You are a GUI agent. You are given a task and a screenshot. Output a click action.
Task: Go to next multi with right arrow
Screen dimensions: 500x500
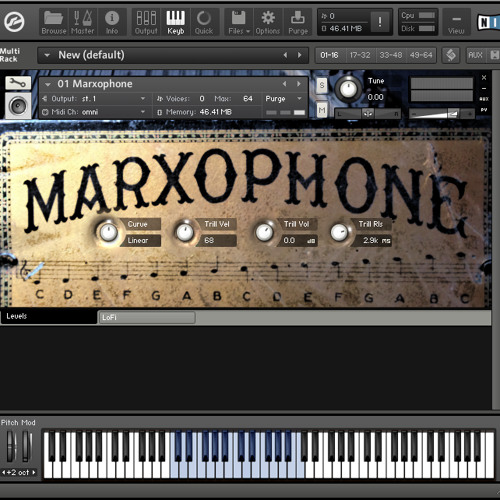click(299, 55)
